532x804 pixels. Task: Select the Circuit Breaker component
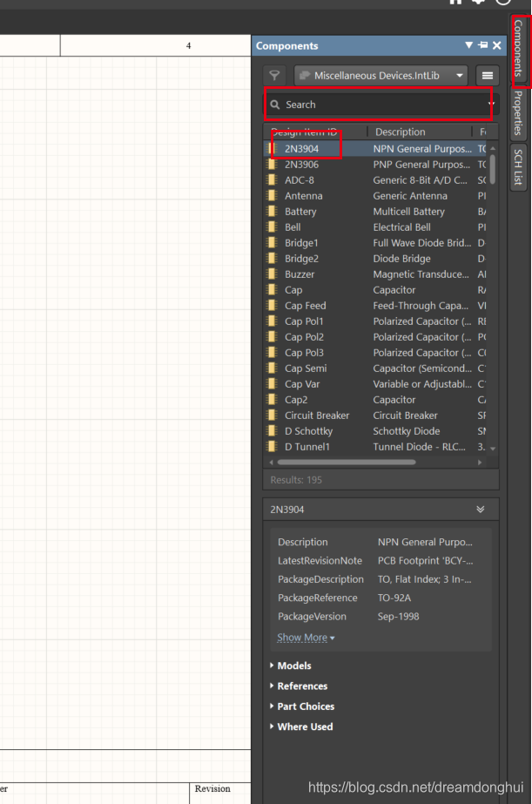click(x=375, y=416)
